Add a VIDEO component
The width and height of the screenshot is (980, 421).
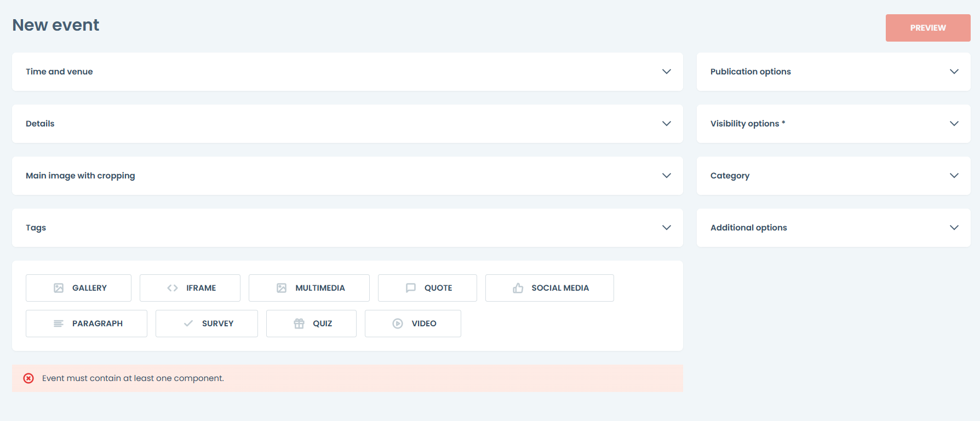(413, 324)
